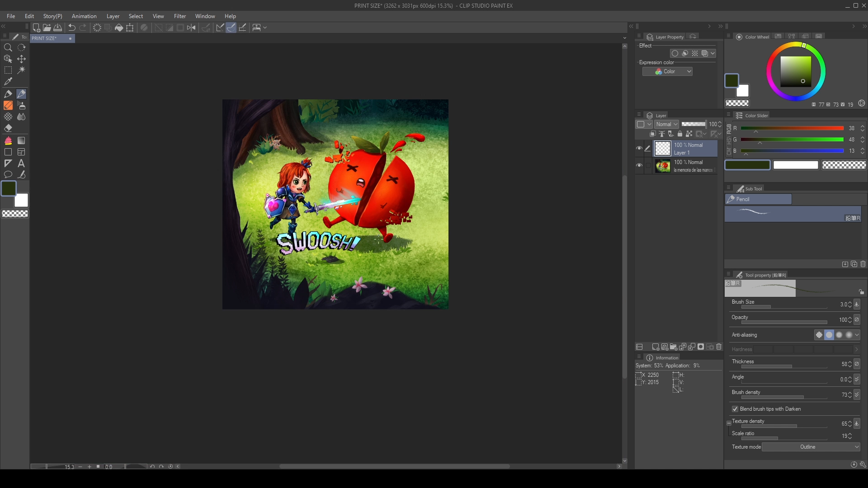Select the Pencil tool in toolbox
The image size is (868, 488).
(21, 94)
